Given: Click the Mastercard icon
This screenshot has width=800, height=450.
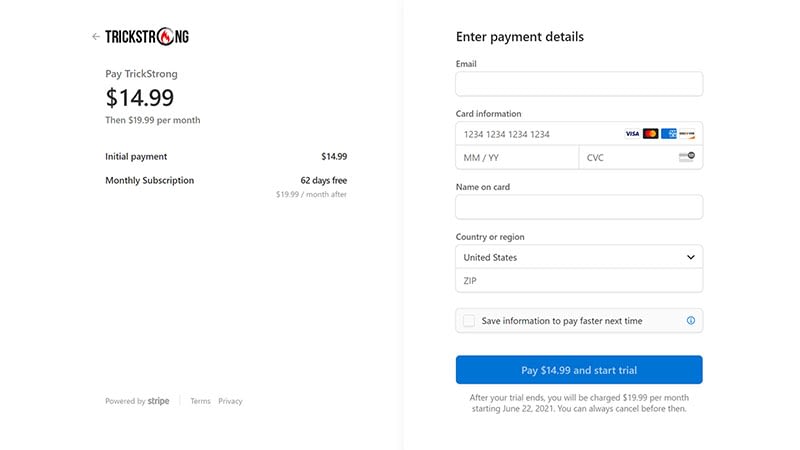Looking at the screenshot, I should tap(651, 134).
